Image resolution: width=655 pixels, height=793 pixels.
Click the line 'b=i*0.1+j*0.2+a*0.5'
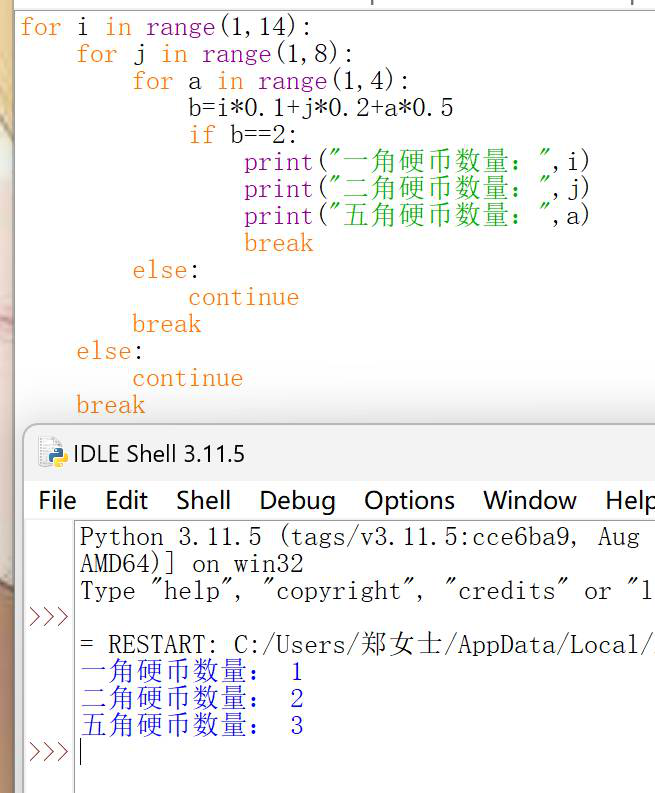(x=321, y=108)
